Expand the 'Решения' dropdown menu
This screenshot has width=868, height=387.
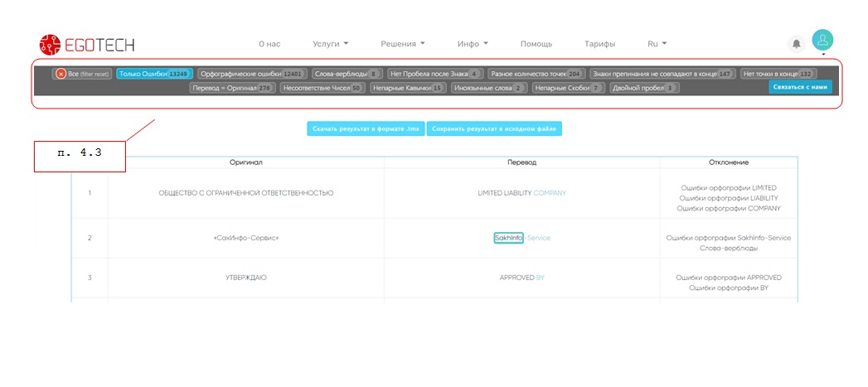402,43
